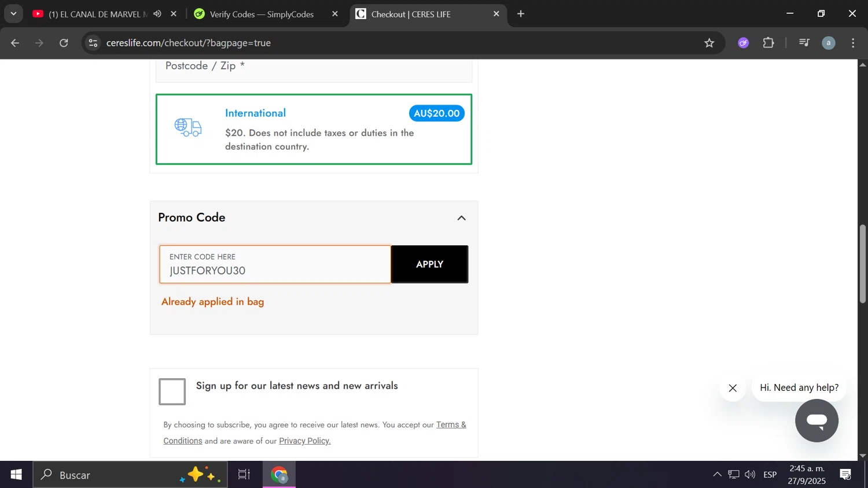Click the page vertical scrollbar thumb
868x488 pixels.
(863, 264)
